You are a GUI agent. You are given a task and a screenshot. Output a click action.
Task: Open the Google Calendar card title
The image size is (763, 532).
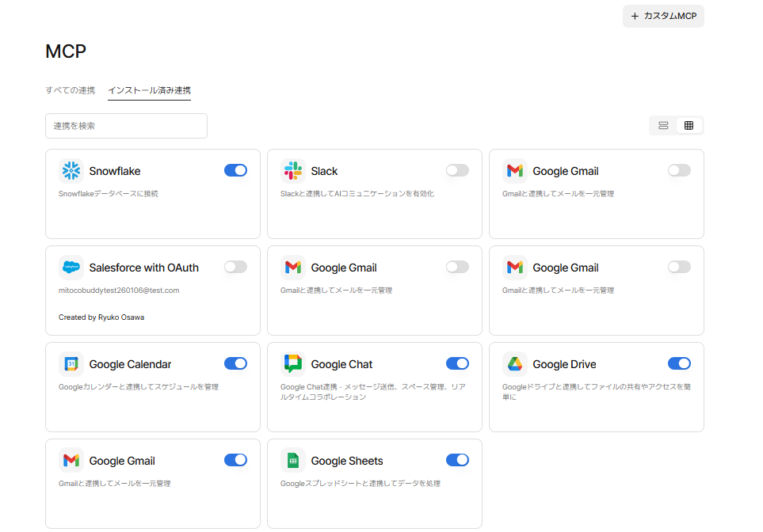(x=131, y=365)
